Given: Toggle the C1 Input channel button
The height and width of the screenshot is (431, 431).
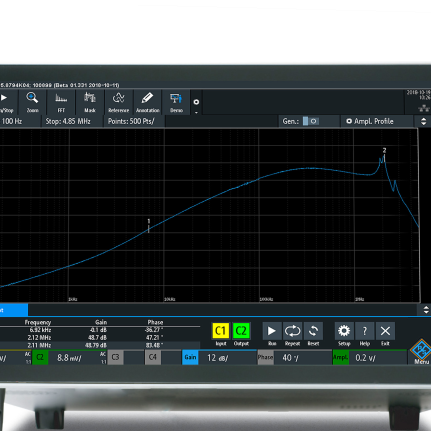Looking at the screenshot, I should pyautogui.click(x=221, y=331).
